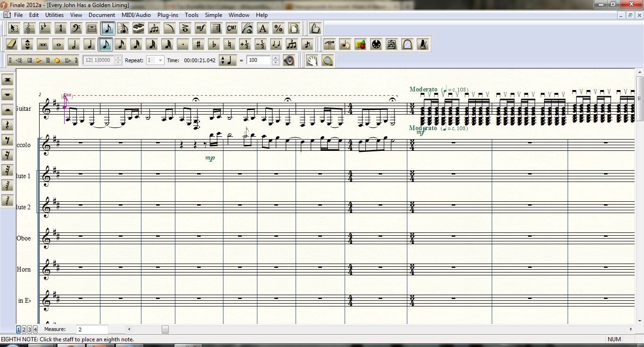
Task: Start playback with Play button
Action: pos(39,60)
